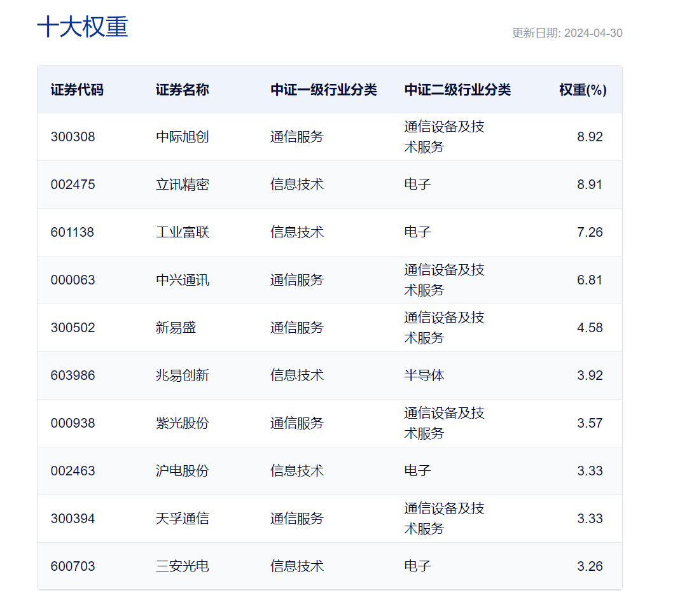The image size is (687, 616).
Task: Select security name 新易盛
Action: 176,328
